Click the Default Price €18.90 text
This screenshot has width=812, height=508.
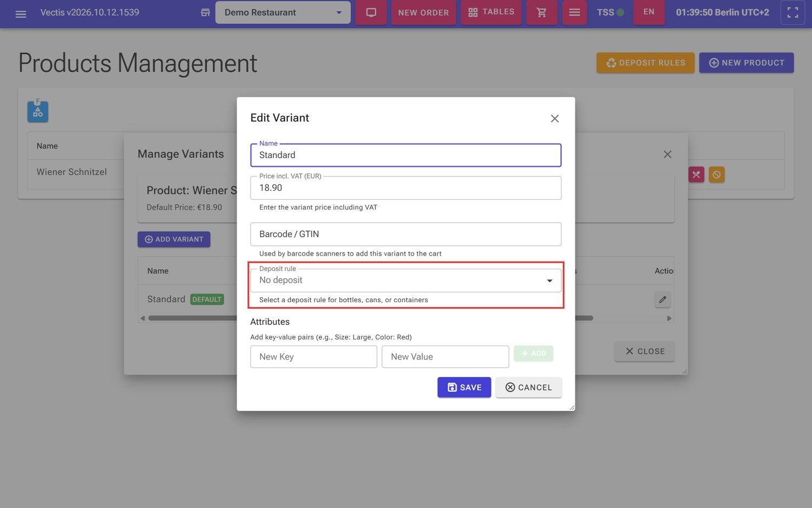(x=184, y=207)
